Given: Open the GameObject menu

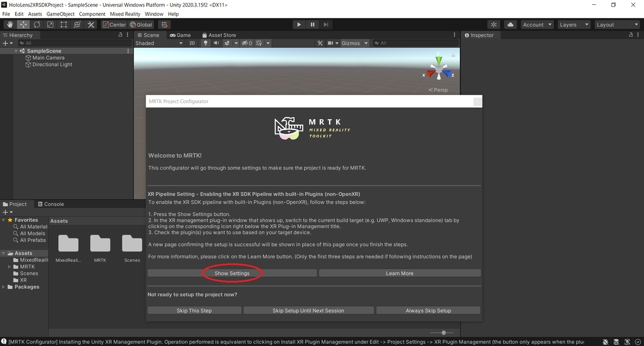Looking at the screenshot, I should click(x=61, y=14).
